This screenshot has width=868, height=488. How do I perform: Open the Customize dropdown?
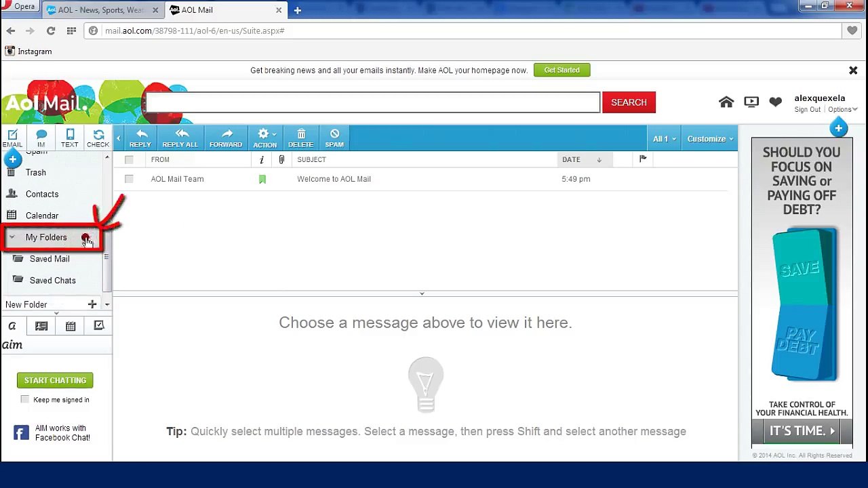[710, 139]
